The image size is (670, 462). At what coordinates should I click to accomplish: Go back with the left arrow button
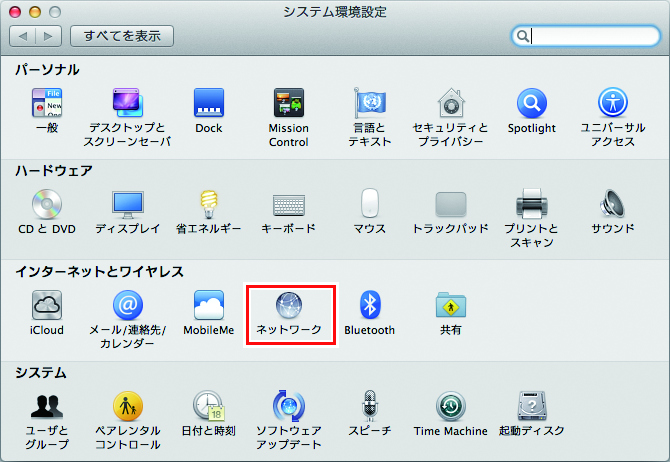pyautogui.click(x=23, y=36)
